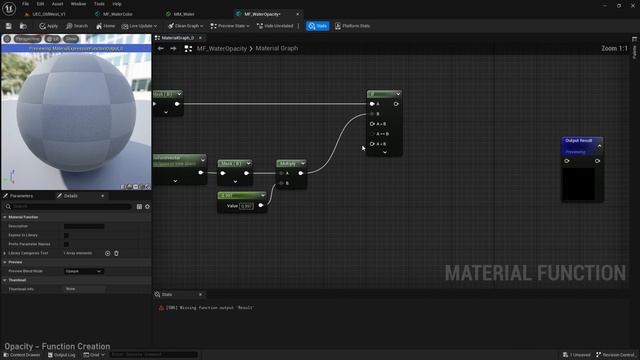Open Search in the material toolbar
Screen dimensions: 640x360
coord(77,26)
